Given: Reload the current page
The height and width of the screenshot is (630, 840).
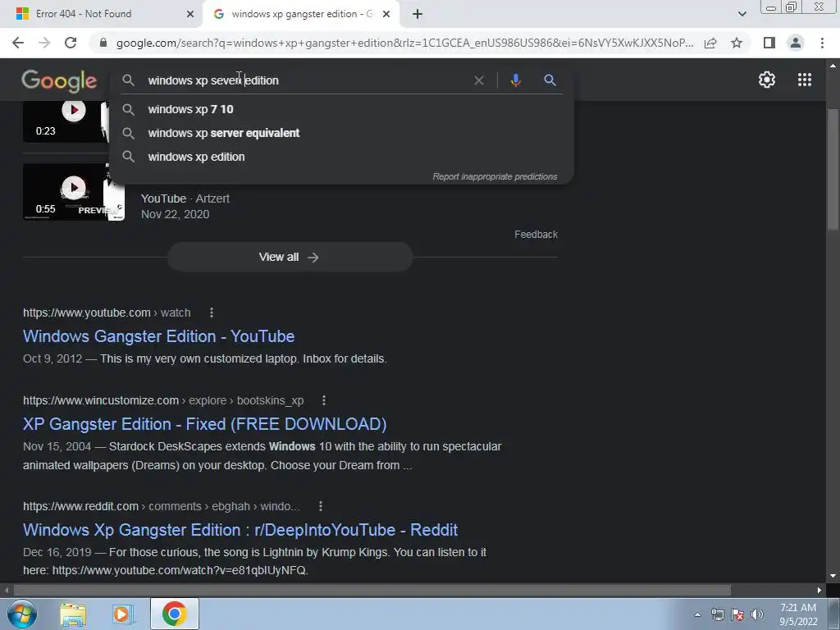Looking at the screenshot, I should pos(71,43).
